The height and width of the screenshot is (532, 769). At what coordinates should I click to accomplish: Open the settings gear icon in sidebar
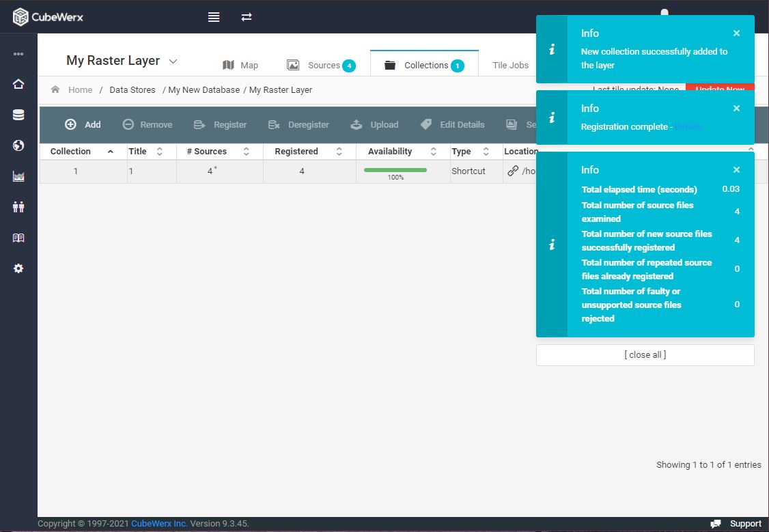pyautogui.click(x=18, y=268)
